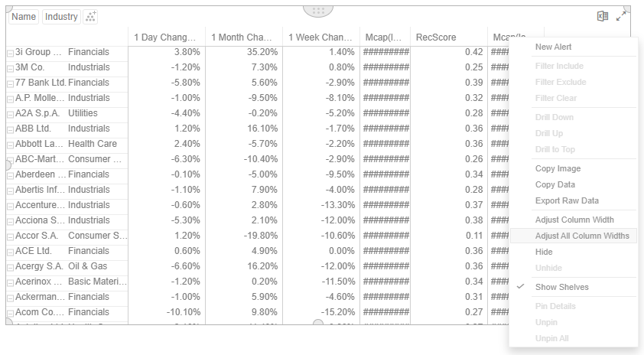Click the scatter breakdown icon beside Industry

pos(90,17)
